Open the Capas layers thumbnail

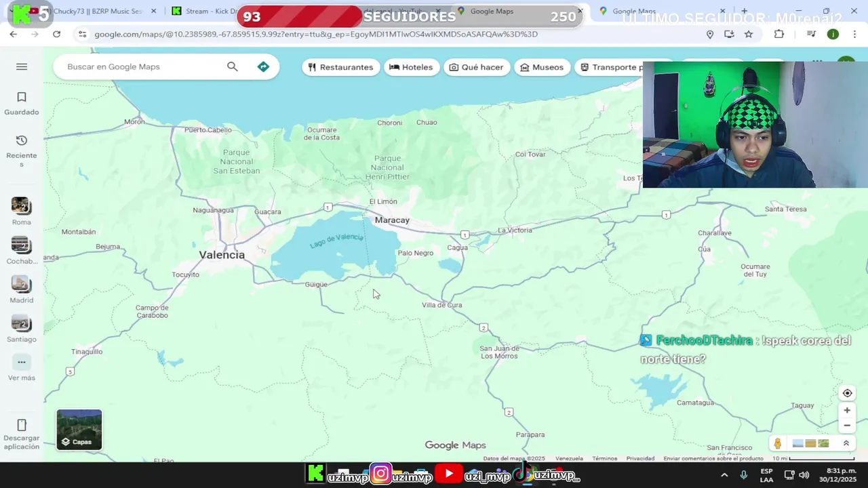79,430
